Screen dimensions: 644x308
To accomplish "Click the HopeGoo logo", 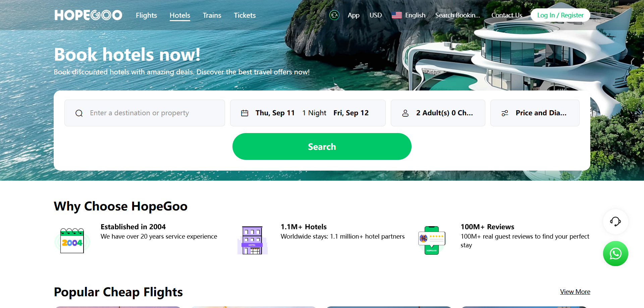I will [x=88, y=15].
